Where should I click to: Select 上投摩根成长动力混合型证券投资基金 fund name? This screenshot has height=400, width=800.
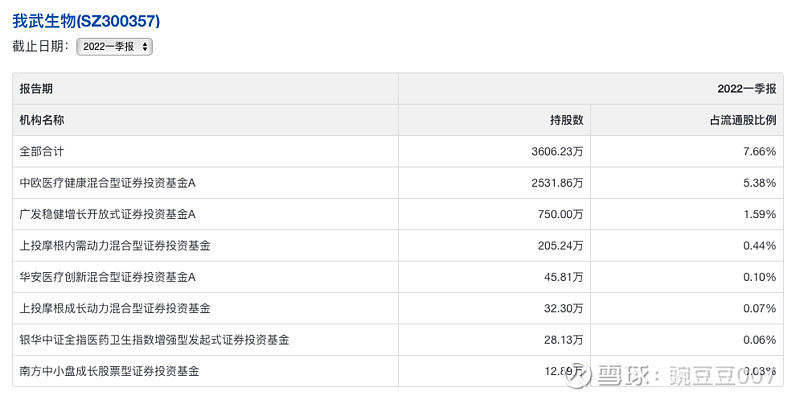(x=115, y=308)
